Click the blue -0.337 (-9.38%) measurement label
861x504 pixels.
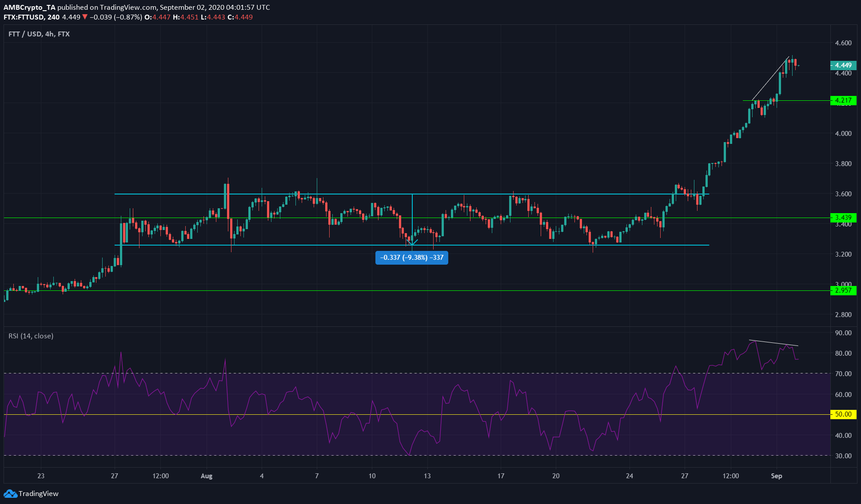412,258
